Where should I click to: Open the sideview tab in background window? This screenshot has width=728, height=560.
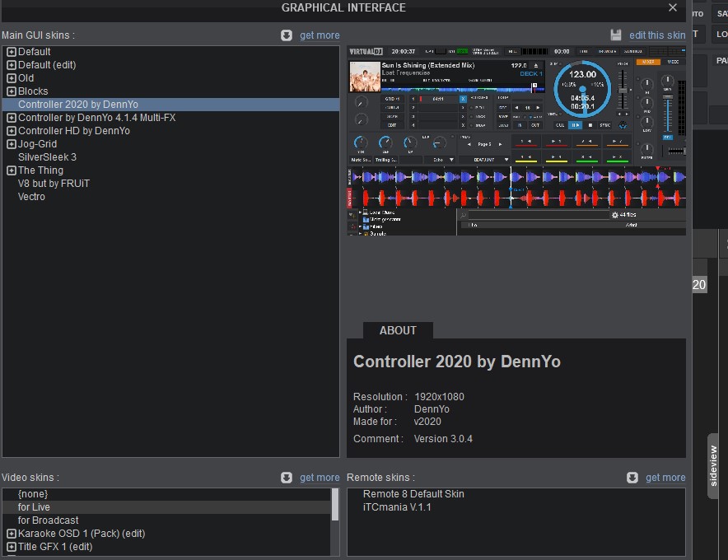(x=713, y=466)
